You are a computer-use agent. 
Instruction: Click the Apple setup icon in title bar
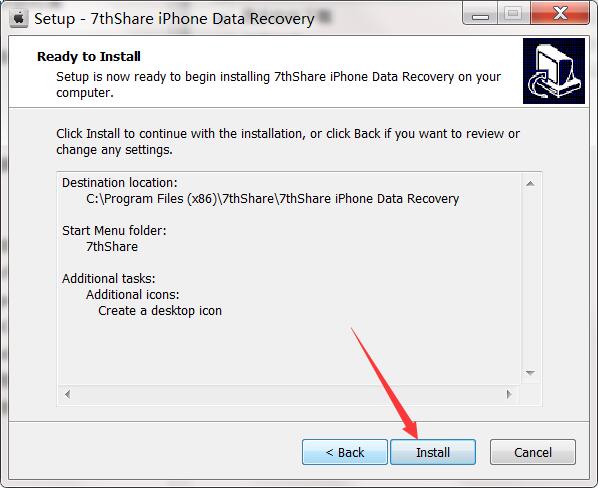pos(19,18)
